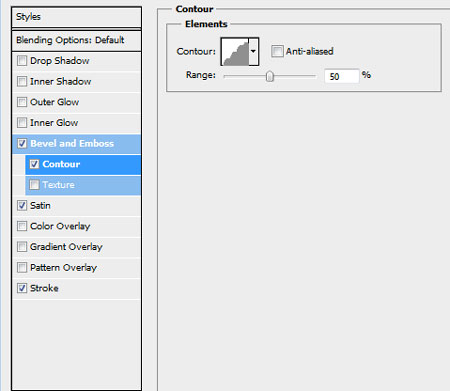Select the Inner Shadow style label

[60, 81]
